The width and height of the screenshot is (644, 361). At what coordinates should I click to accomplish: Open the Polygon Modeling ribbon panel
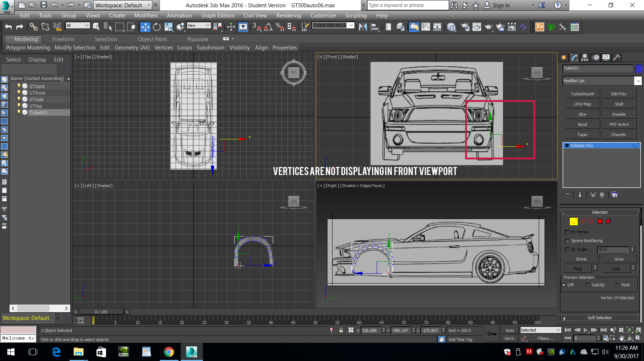tap(28, 48)
